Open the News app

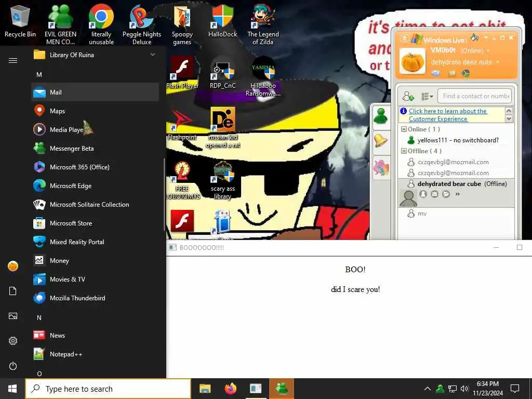click(95, 335)
